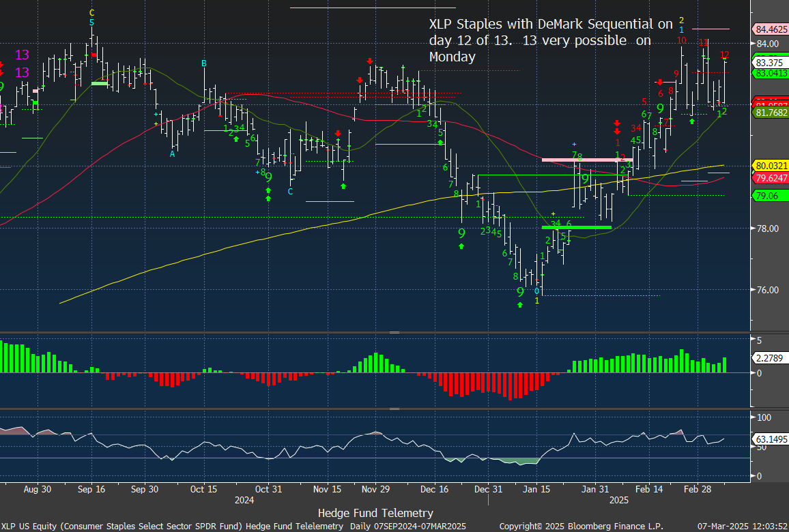The width and height of the screenshot is (789, 532).
Task: Click the divider handle above the RSI panel
Action: (x=394, y=409)
